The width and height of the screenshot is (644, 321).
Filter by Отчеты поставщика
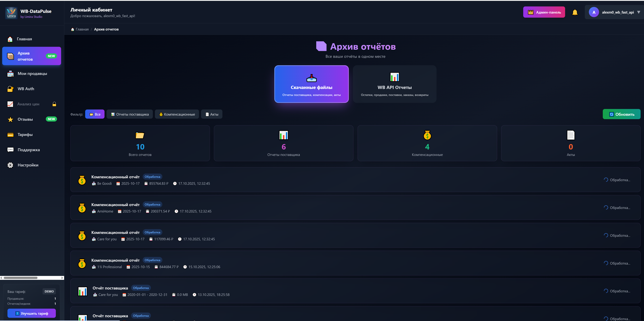pyautogui.click(x=129, y=114)
